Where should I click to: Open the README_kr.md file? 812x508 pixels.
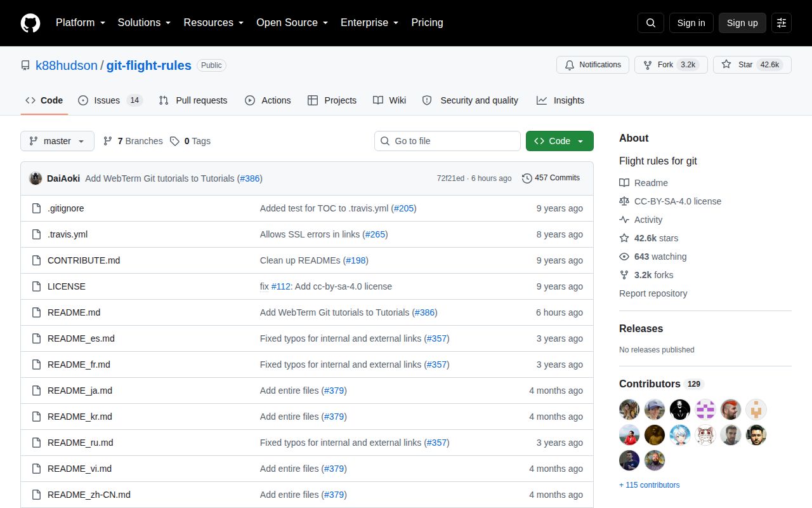click(80, 417)
